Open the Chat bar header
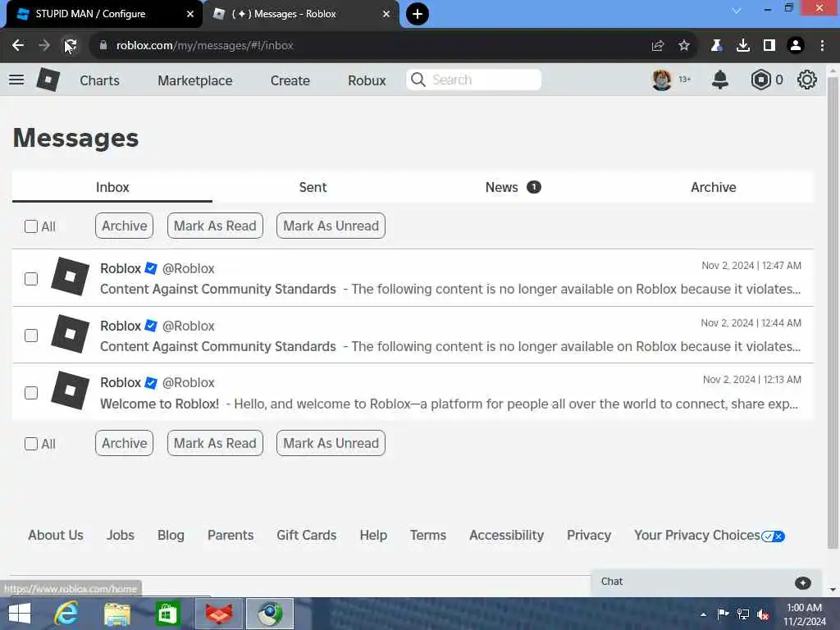840x630 pixels. click(x=706, y=582)
